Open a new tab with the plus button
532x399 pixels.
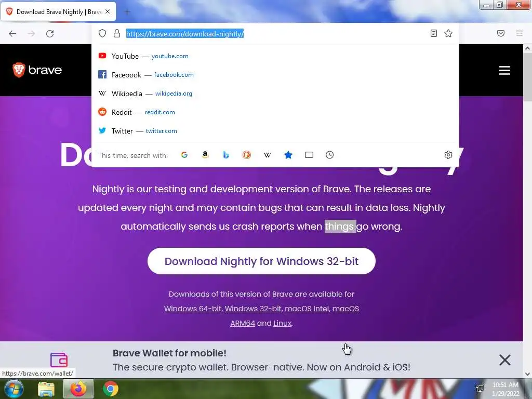127,12
